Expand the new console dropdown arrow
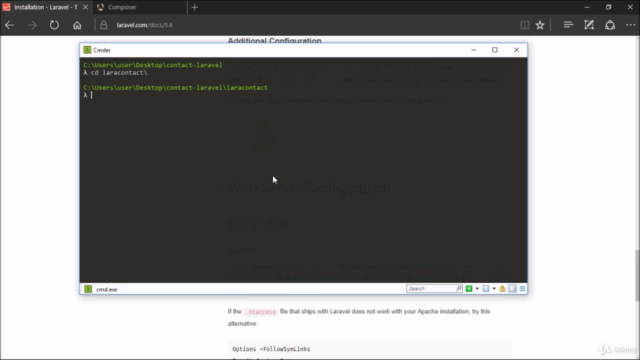This screenshot has height=360, width=640. pyautogui.click(x=477, y=289)
